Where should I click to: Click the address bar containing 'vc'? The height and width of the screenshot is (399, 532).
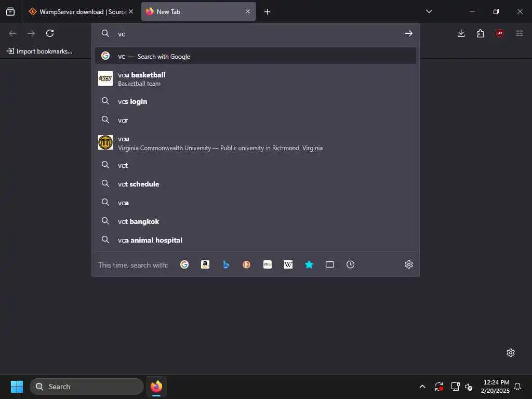[x=255, y=34]
